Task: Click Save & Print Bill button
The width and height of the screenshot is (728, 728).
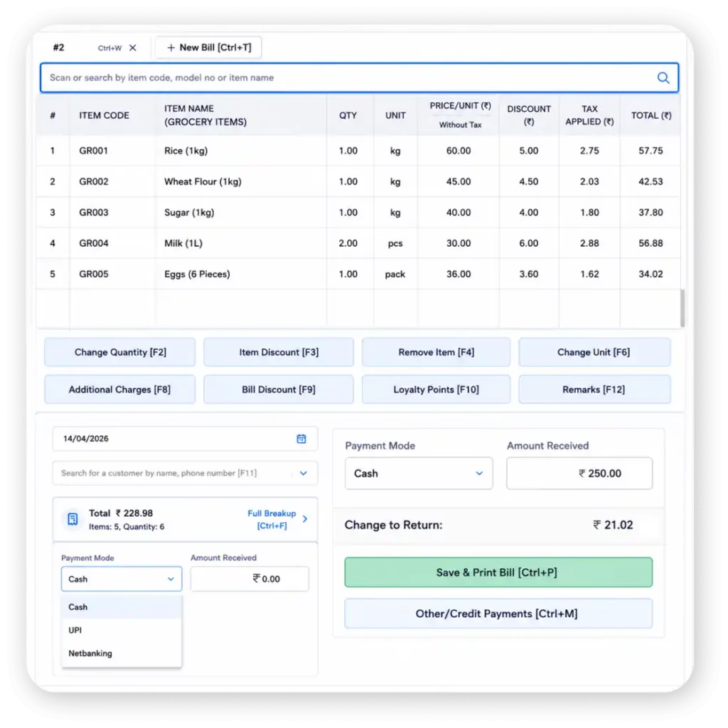Action: (x=498, y=572)
